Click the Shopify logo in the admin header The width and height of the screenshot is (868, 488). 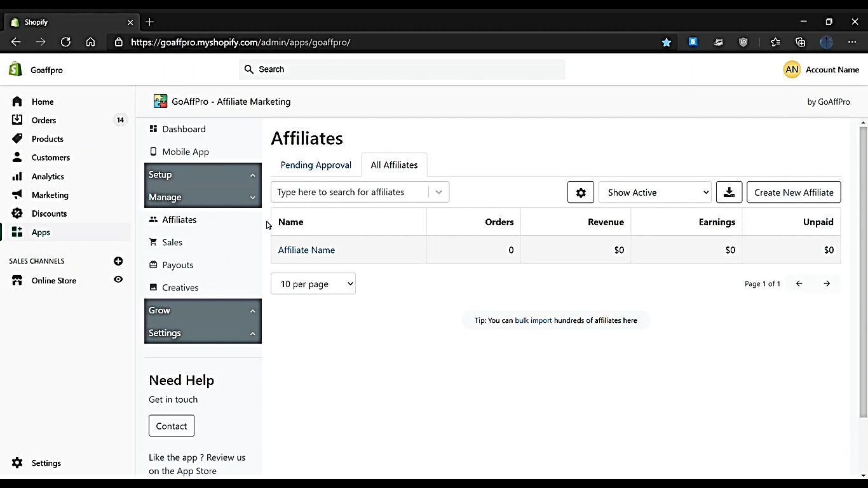pyautogui.click(x=15, y=69)
